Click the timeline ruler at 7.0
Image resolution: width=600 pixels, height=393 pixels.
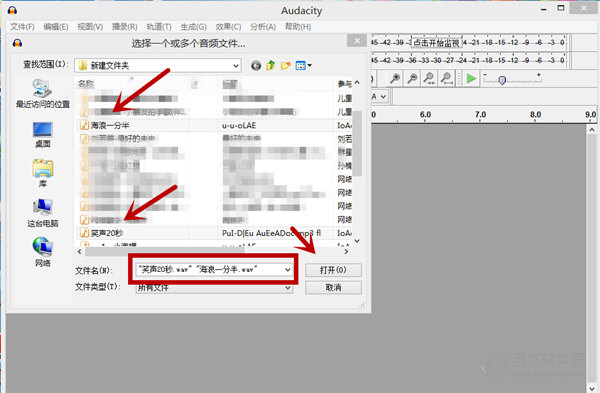(x=480, y=114)
